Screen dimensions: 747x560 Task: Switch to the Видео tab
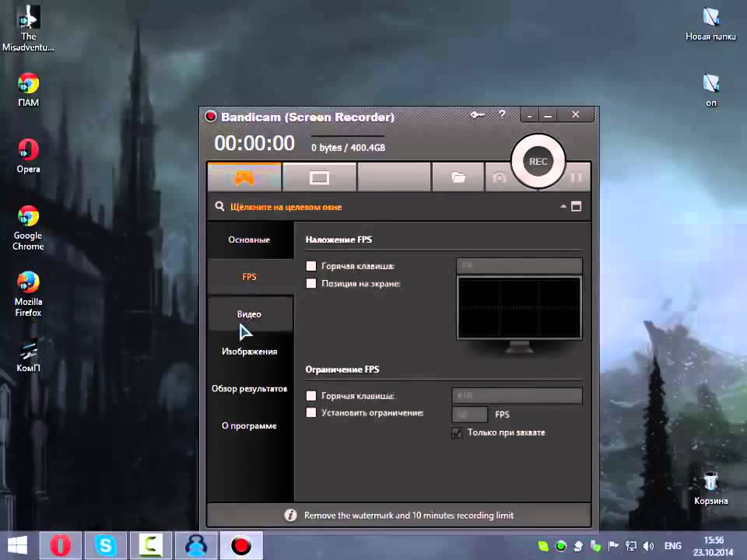tap(249, 313)
